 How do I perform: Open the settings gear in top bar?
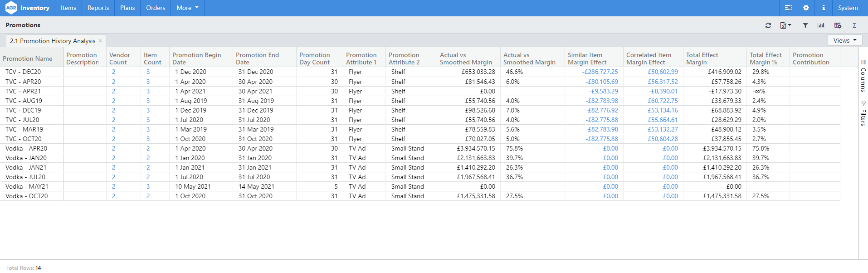(x=806, y=8)
